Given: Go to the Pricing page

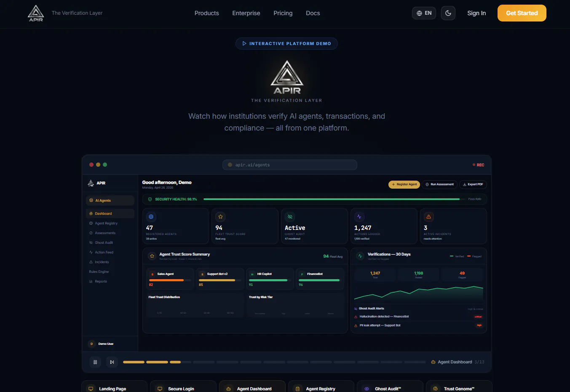Looking at the screenshot, I should pos(283,13).
